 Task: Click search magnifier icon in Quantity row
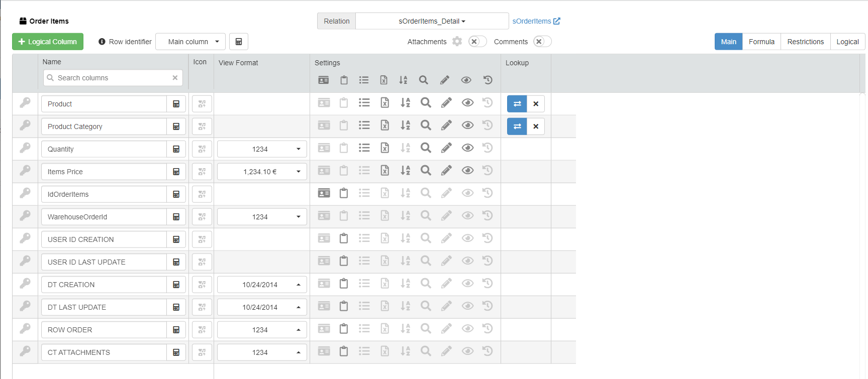coord(426,148)
